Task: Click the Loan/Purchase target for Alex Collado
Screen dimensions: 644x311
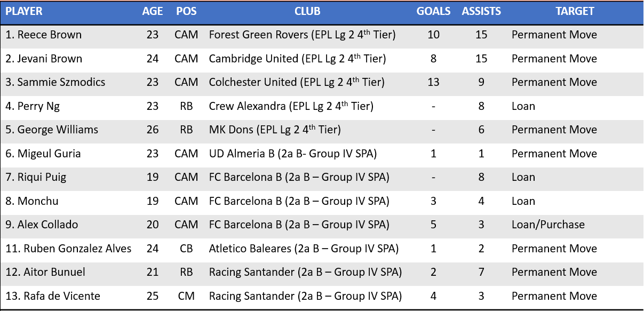Action: click(548, 225)
